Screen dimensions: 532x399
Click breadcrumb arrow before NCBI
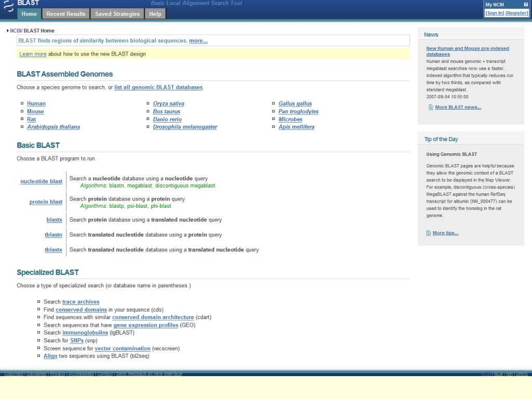(x=7, y=31)
